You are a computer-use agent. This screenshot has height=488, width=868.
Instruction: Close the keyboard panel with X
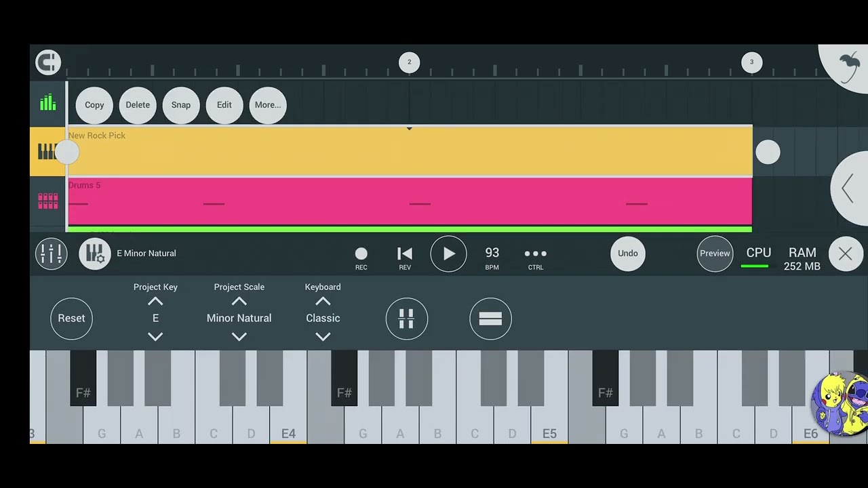click(845, 253)
